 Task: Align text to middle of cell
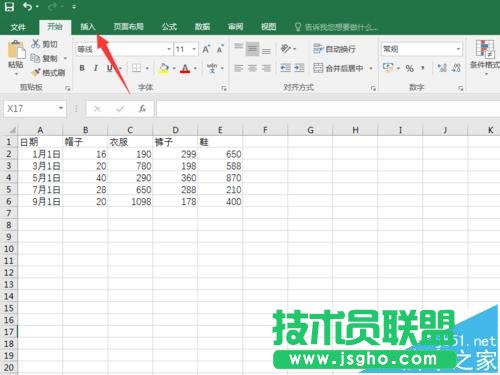click(x=252, y=49)
